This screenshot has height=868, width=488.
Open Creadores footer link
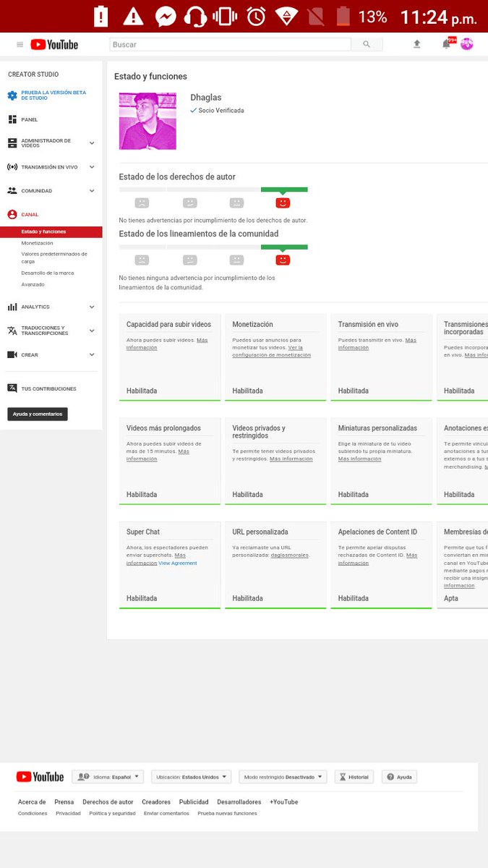(x=156, y=802)
